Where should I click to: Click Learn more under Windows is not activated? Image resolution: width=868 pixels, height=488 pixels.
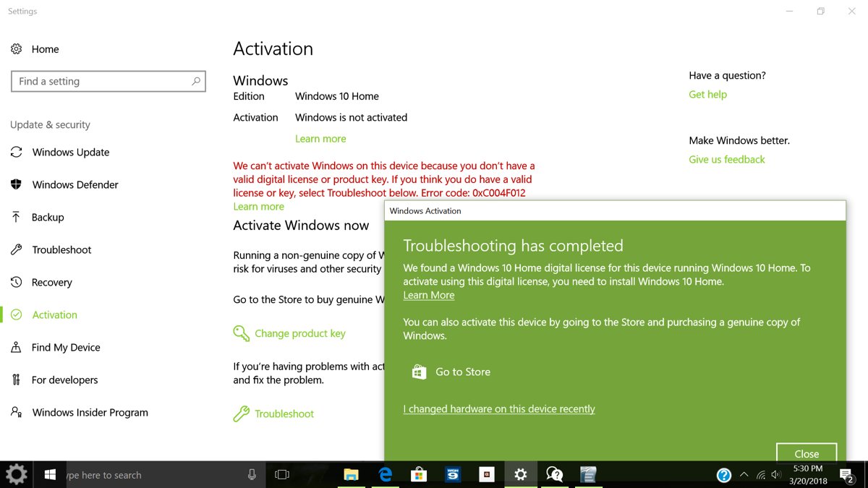[320, 139]
